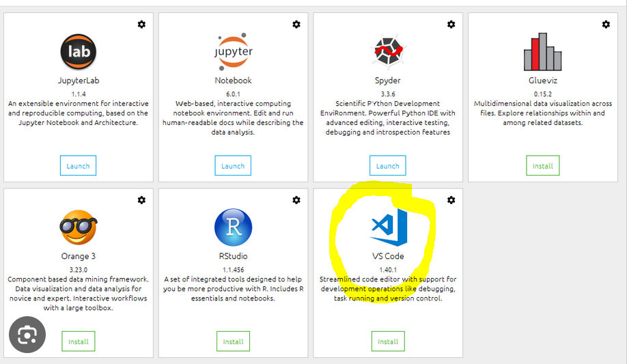Click Glueviz description 'Multidimensional data visualization'
Image resolution: width=627 pixels, height=364 pixels.
point(542,113)
